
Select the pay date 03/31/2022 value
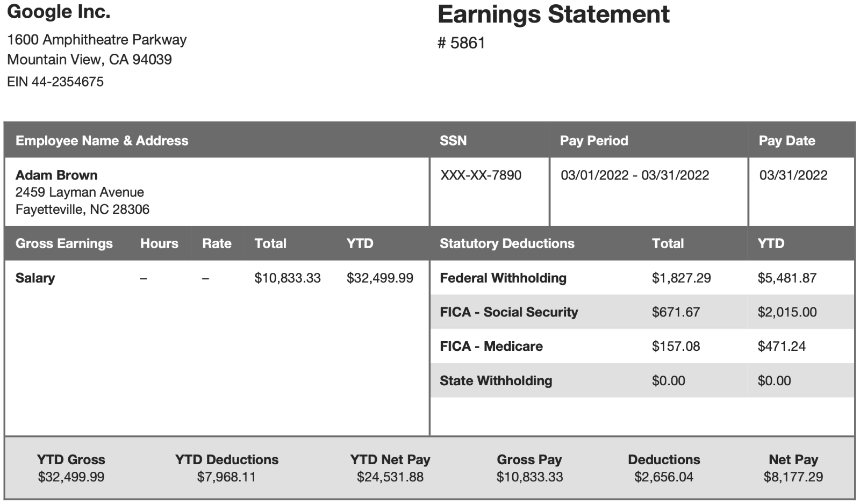coord(793,175)
